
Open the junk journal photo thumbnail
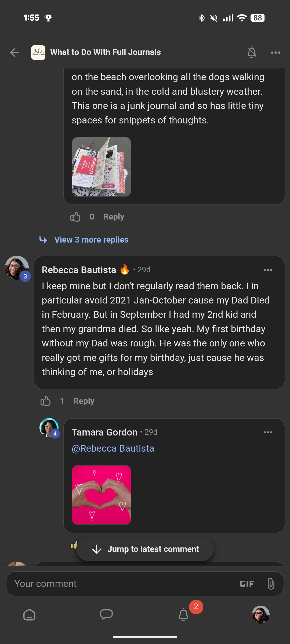[102, 167]
